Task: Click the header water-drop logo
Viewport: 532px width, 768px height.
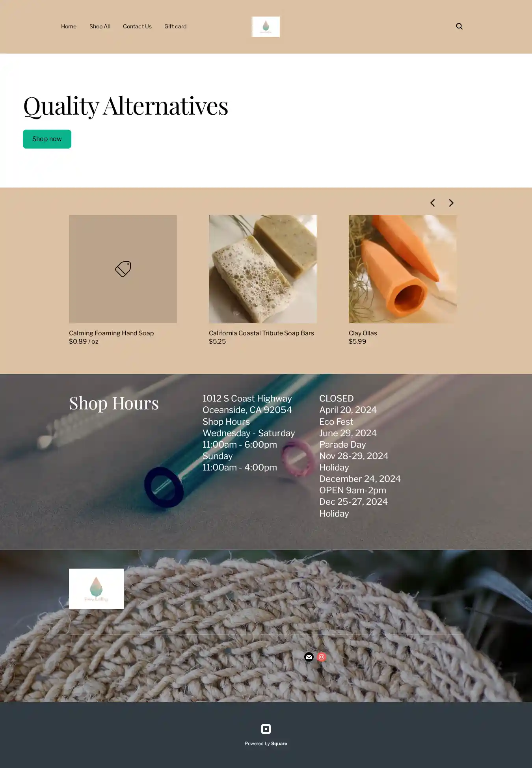Action: [266, 27]
